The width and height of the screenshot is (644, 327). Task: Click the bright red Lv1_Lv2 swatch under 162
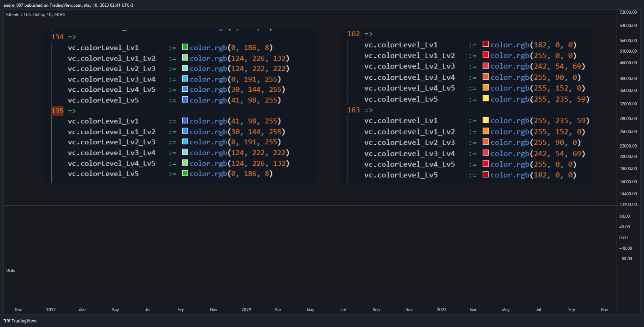pos(486,55)
